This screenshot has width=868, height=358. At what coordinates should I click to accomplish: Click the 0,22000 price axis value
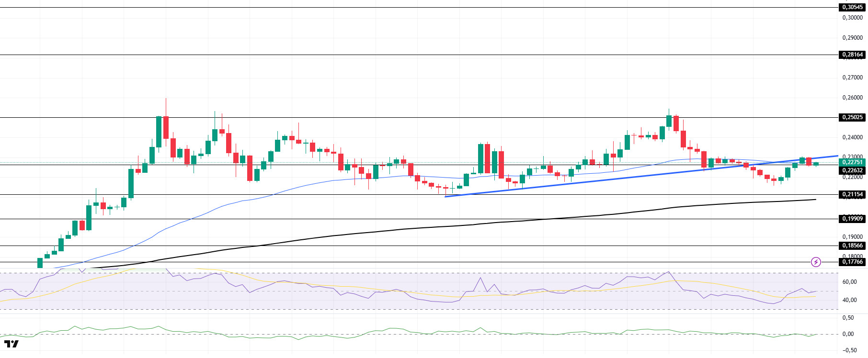[853, 177]
